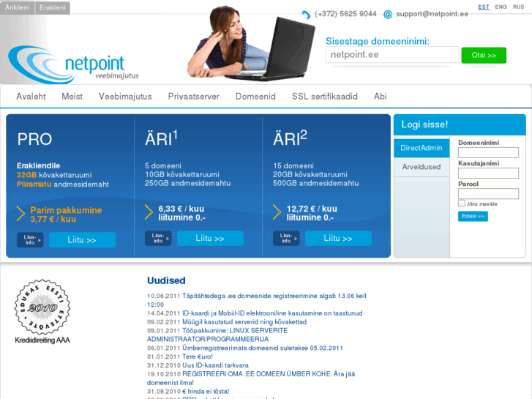Click the yellow arrow beside 6,33 € price
The height and width of the screenshot is (399, 532).
(149, 212)
